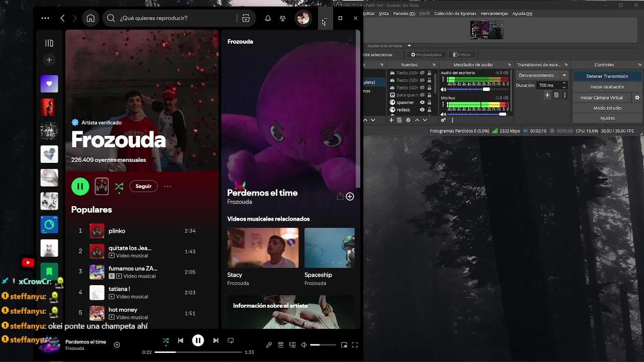Open the Spotify profile avatar
The height and width of the screenshot is (362, 644).
pyautogui.click(x=303, y=18)
